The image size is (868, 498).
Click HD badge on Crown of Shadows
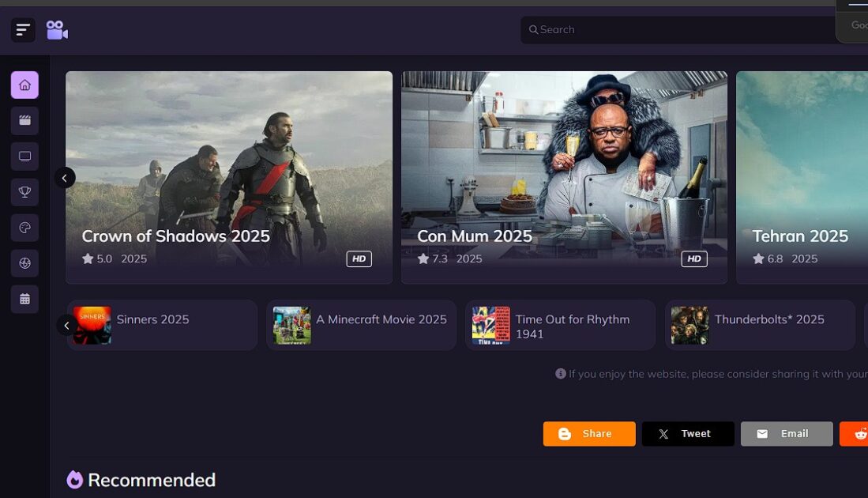coord(359,258)
